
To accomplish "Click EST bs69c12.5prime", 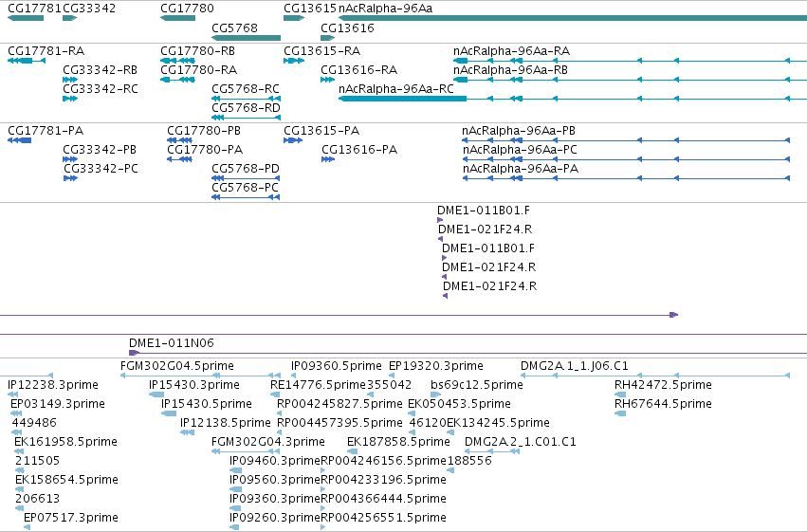I will click(x=477, y=385).
